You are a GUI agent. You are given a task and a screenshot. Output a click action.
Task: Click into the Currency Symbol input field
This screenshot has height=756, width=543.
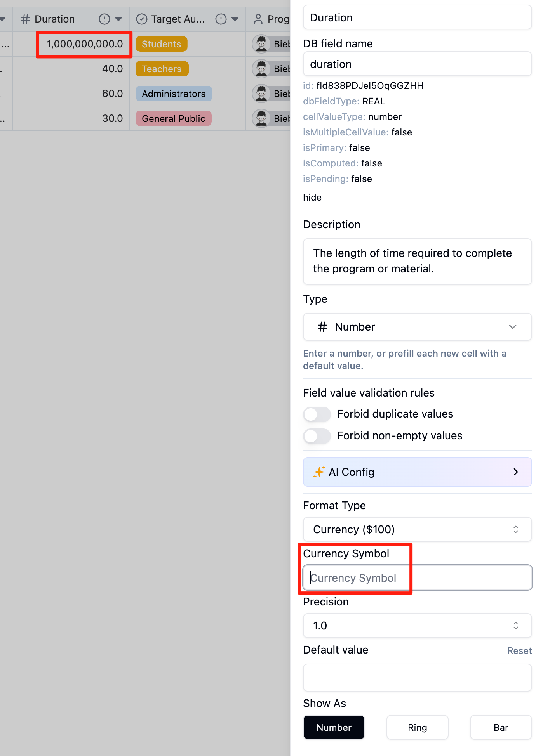[417, 578]
